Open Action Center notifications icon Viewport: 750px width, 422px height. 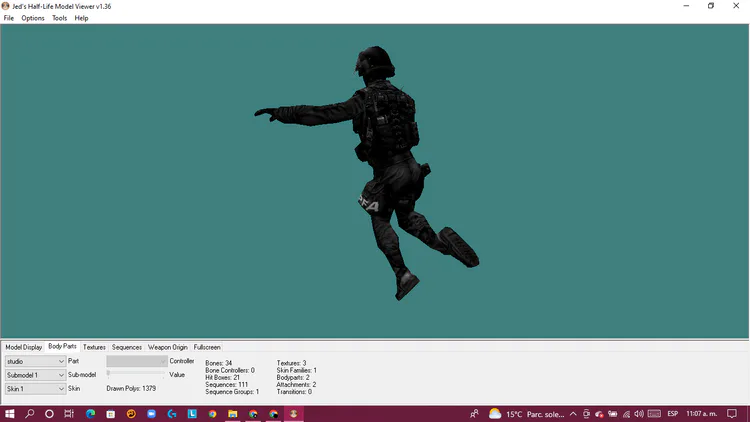coord(732,414)
